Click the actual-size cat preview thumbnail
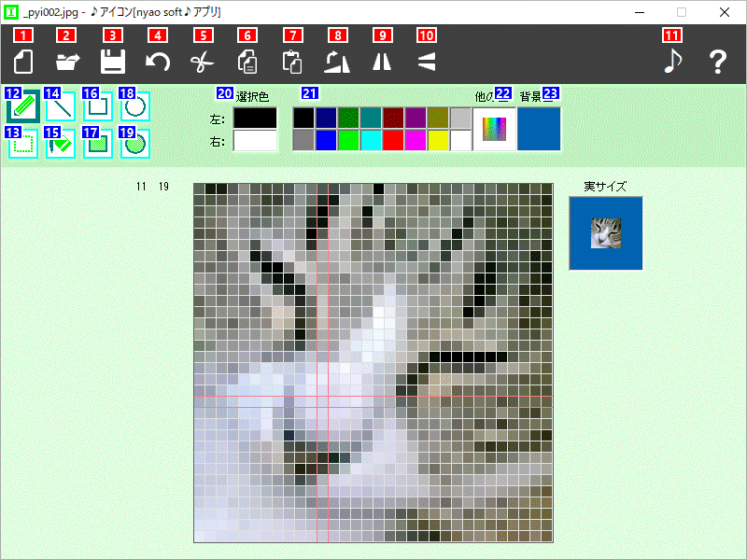Viewport: 747px width, 560px height. (606, 233)
